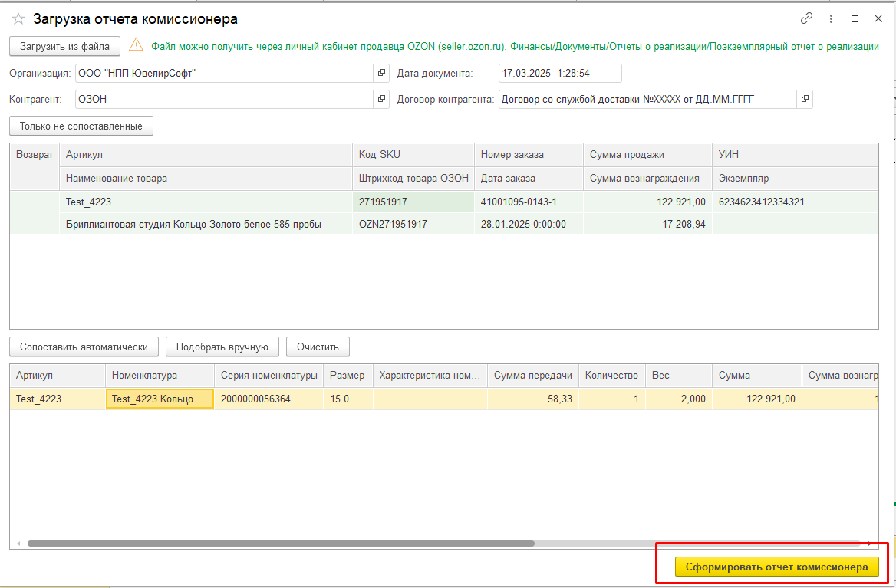Select barcode cell OZN271951917
The image size is (896, 588).
(x=413, y=225)
